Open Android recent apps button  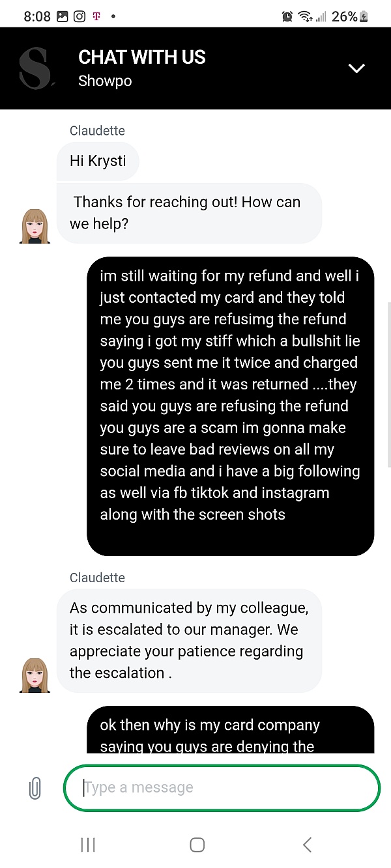[88, 845]
